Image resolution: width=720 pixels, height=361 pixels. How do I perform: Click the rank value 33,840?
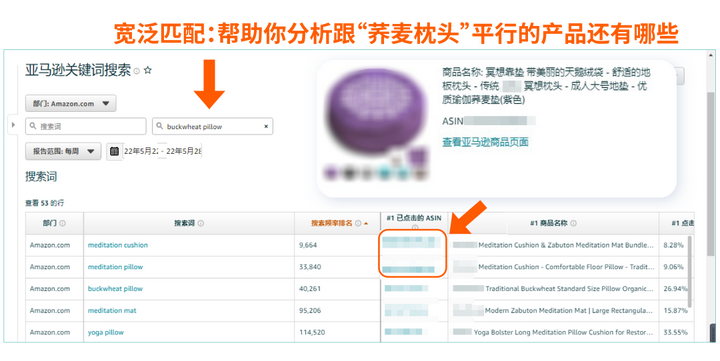click(x=310, y=267)
